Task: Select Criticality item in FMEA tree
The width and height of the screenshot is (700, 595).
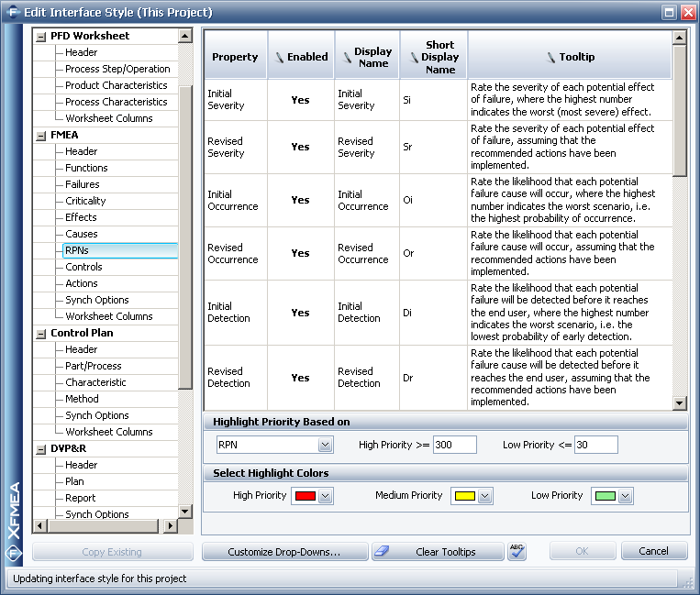Action: [85, 201]
